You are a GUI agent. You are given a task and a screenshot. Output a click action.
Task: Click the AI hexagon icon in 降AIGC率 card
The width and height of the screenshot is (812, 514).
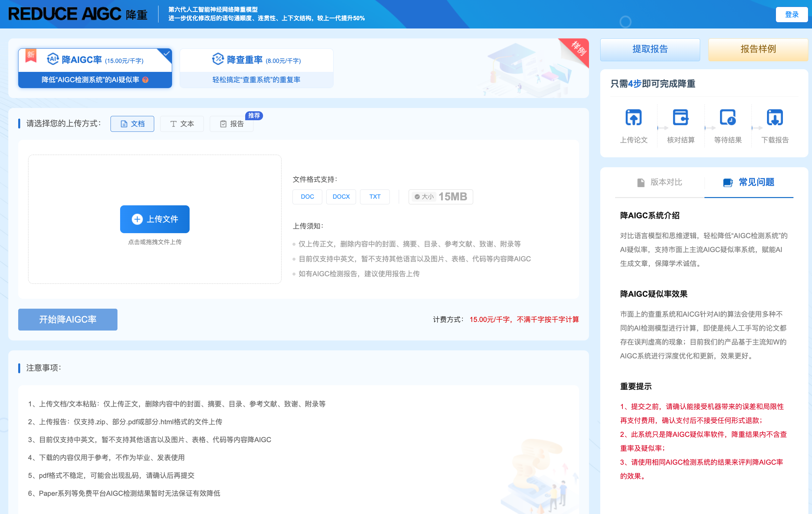(x=53, y=59)
